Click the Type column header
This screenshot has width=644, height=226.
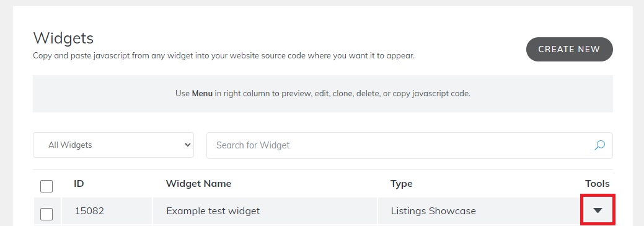[x=401, y=184]
